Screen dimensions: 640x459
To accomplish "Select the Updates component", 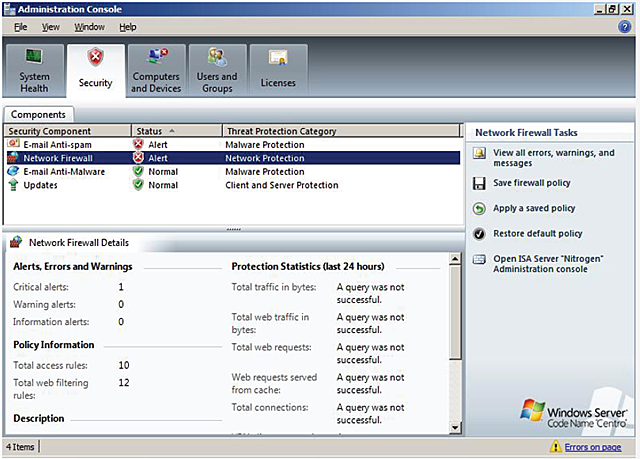I will [233, 185].
